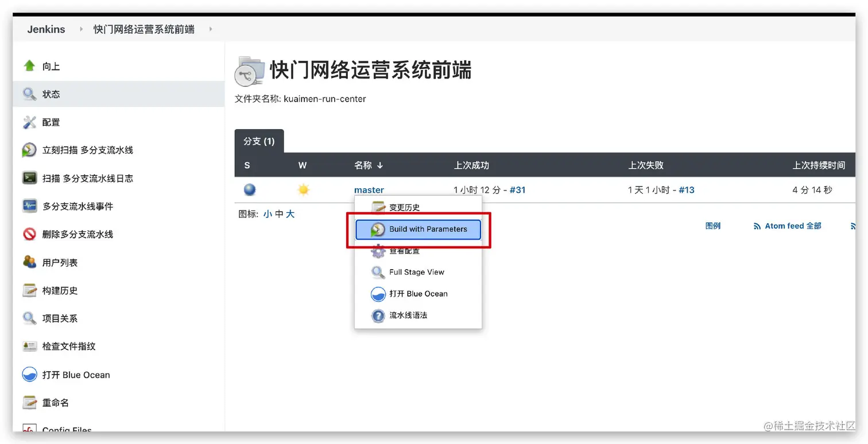The image size is (868, 444).
Task: Click the sunny weather icon for master
Action: (x=303, y=190)
